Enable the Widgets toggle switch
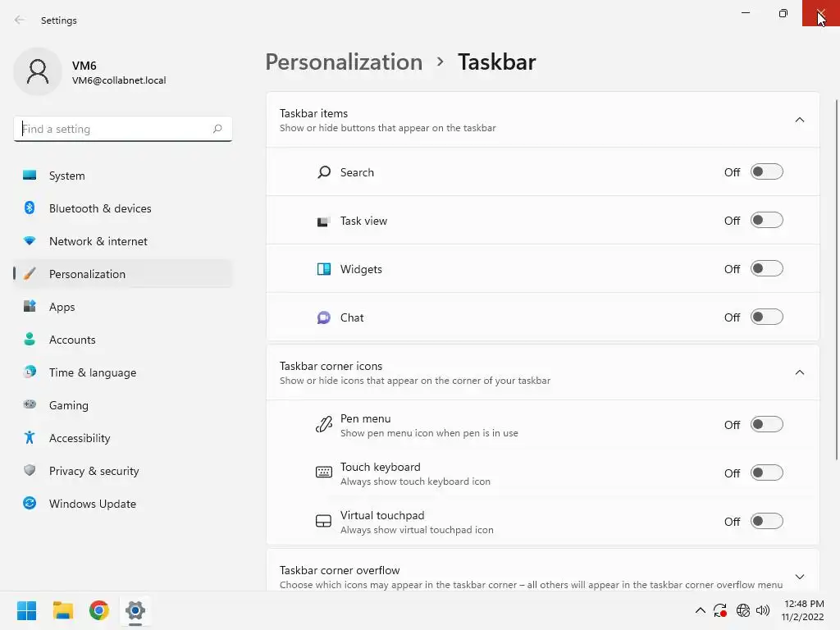 click(767, 268)
